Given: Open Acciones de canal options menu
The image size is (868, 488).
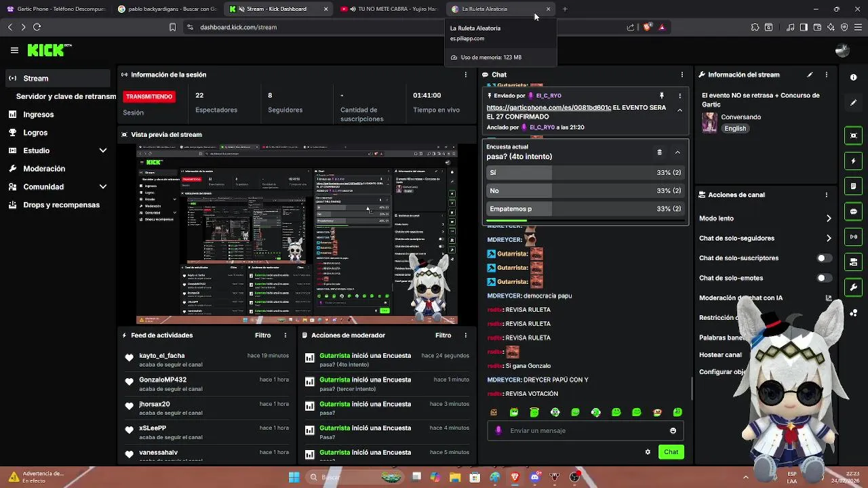Looking at the screenshot, I should (826, 195).
